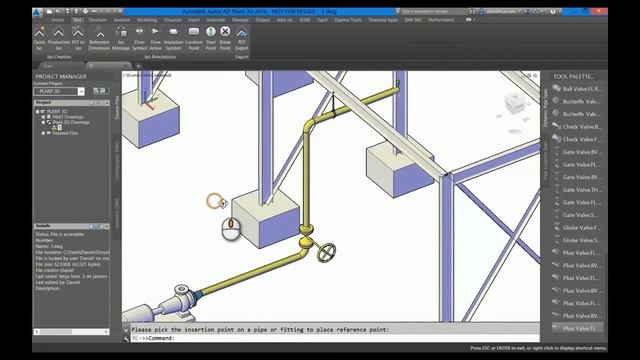The width and height of the screenshot is (640, 360).
Task: Open the AutoCAD application menu logo
Action: click(x=37, y=12)
